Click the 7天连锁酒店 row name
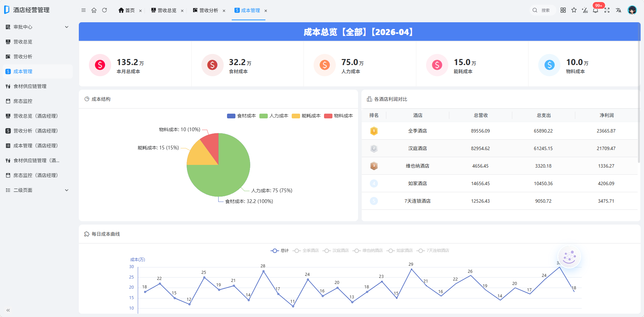The width and height of the screenshot is (644, 317). click(x=417, y=201)
